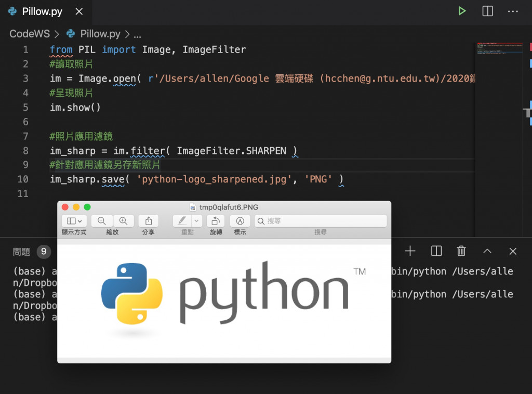532x394 pixels.
Task: Click 'ImageFilter.SHARPEN' in line 8
Action: tap(231, 151)
